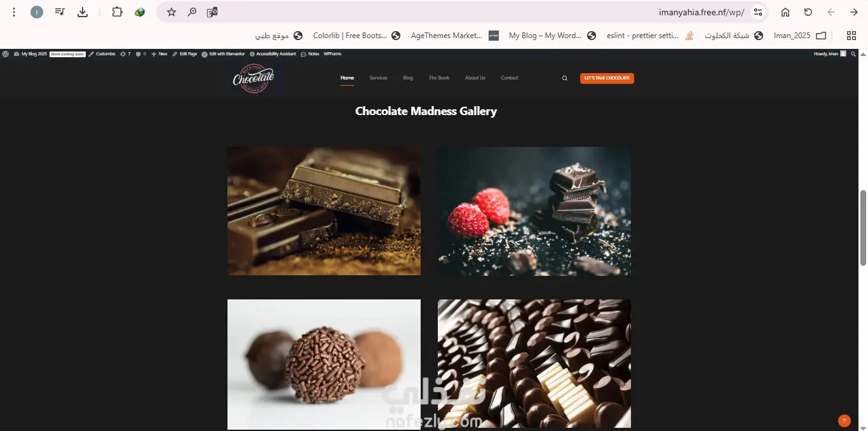This screenshot has height=431, width=868.
Task: Click the orange back-to-top arrow
Action: point(844,420)
